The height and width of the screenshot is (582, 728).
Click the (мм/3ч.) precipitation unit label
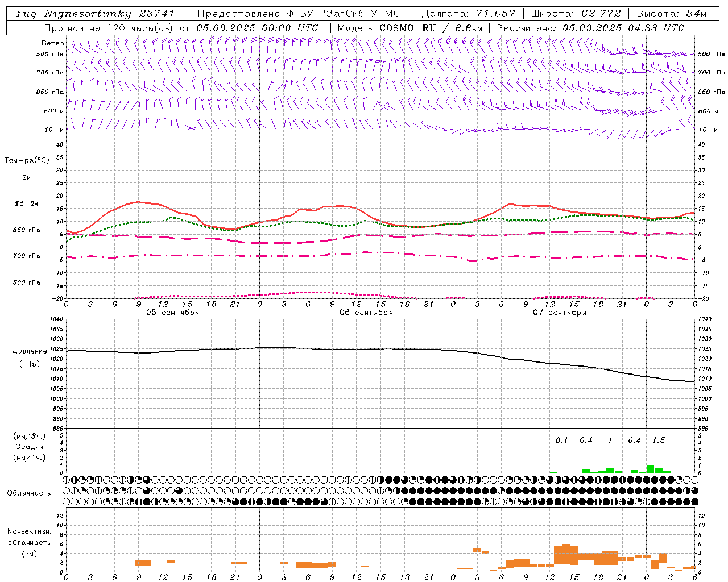tap(30, 436)
